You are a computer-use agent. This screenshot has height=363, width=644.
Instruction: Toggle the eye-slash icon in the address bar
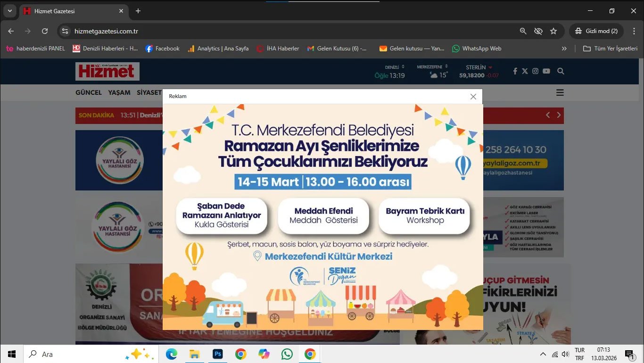pyautogui.click(x=538, y=31)
